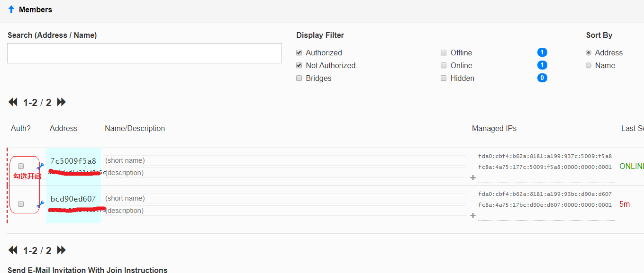Go to next page using top forward arrows
Viewport: 644px width, 273px height.
tap(62, 102)
